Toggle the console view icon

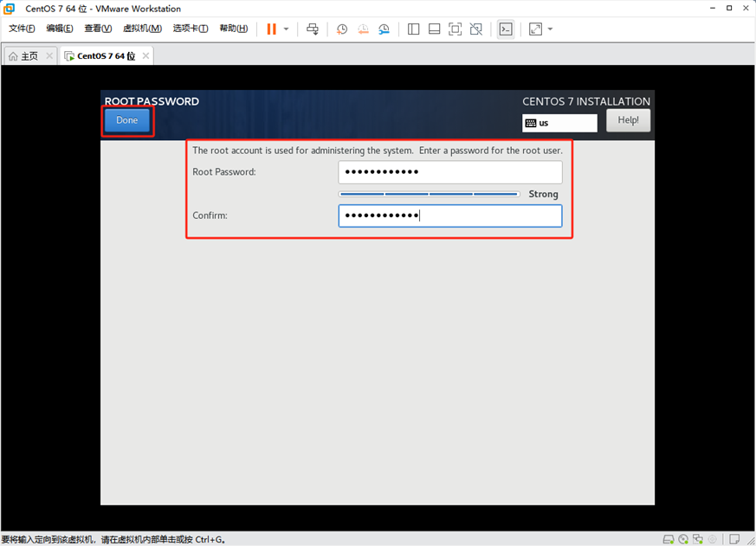[506, 29]
